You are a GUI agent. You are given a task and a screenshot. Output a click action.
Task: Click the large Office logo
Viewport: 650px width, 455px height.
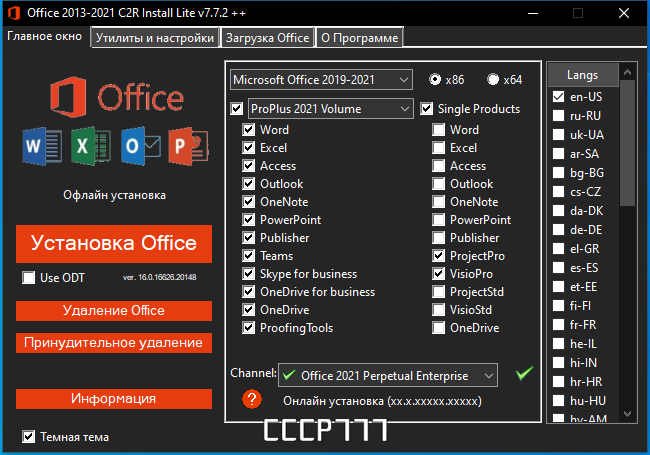point(113,100)
